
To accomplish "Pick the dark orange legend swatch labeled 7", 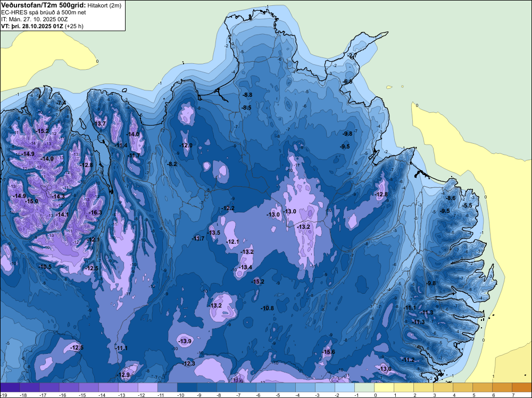I will 522,387.
